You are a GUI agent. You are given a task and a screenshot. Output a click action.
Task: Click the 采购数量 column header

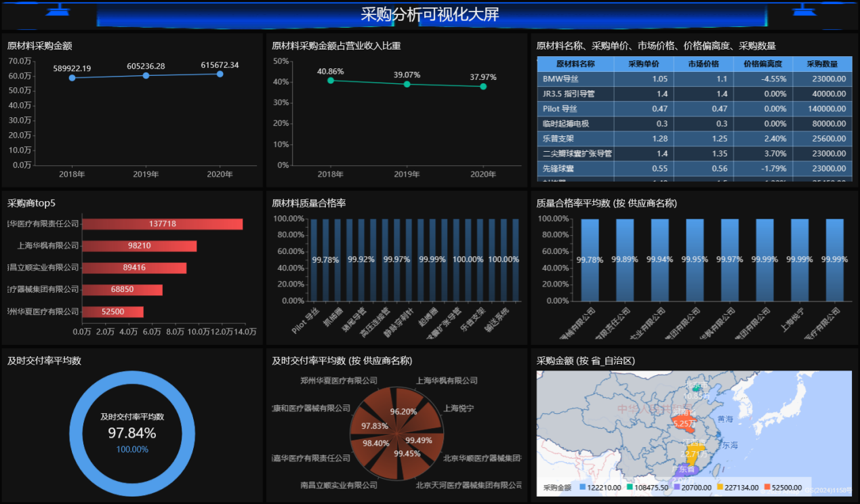click(x=822, y=64)
